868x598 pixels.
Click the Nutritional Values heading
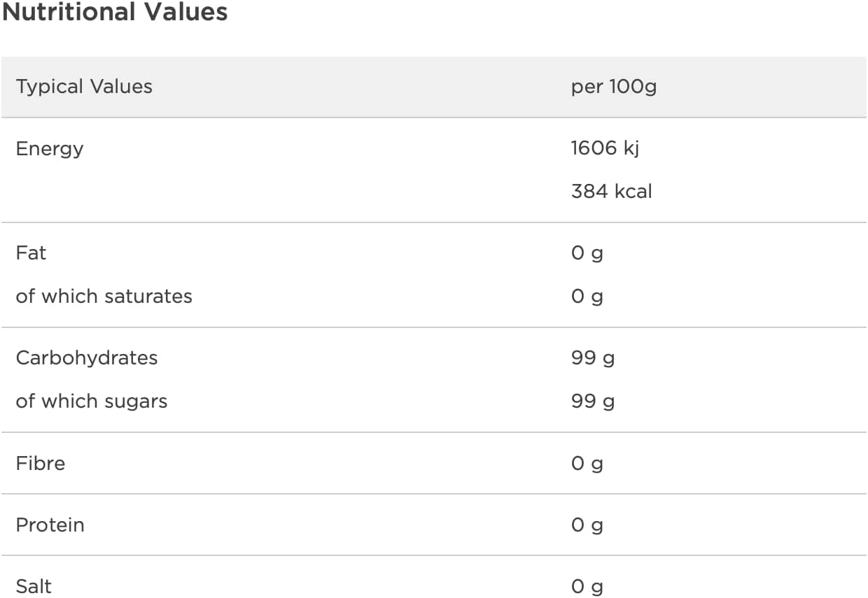click(x=115, y=13)
